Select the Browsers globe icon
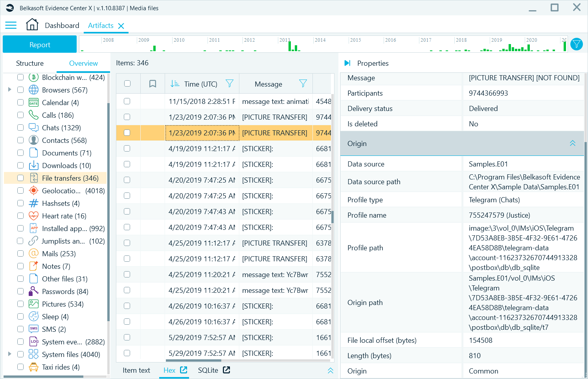The height and width of the screenshot is (379, 588). 34,90
